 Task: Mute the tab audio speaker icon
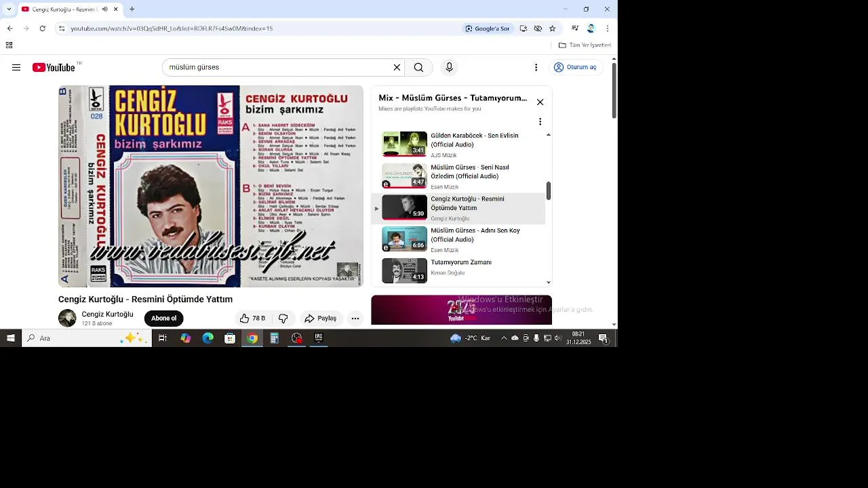pos(104,9)
